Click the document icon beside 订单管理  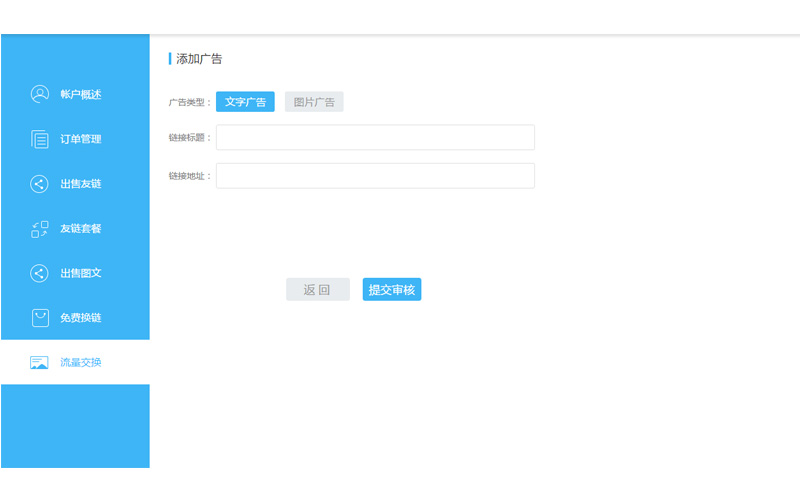(39, 139)
